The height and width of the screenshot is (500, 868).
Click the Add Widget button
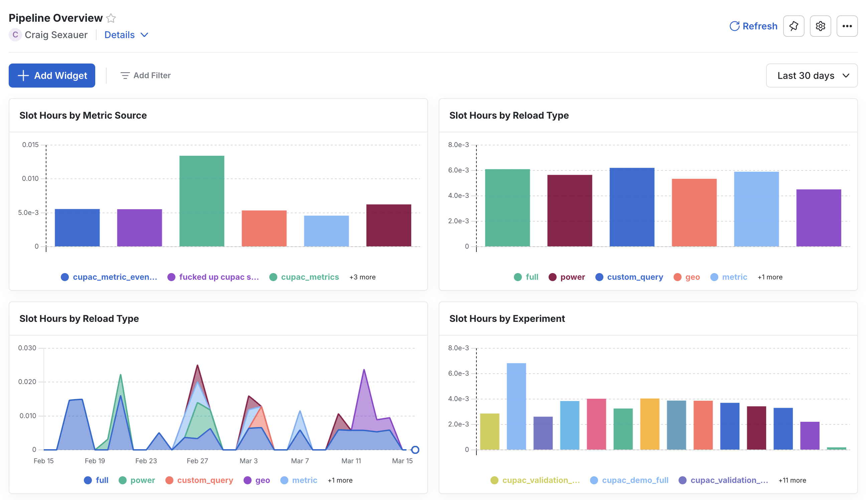coord(52,75)
